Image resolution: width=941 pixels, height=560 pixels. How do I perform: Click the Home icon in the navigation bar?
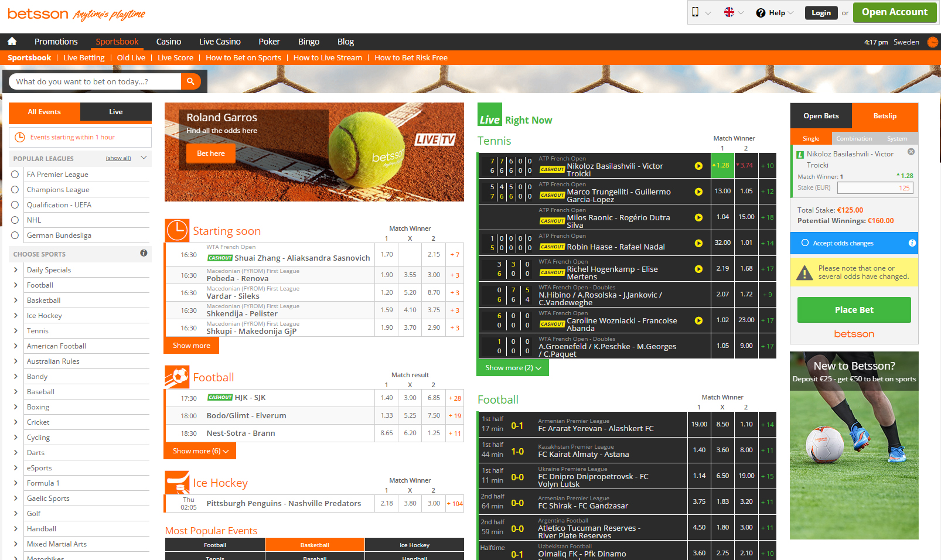click(x=12, y=41)
